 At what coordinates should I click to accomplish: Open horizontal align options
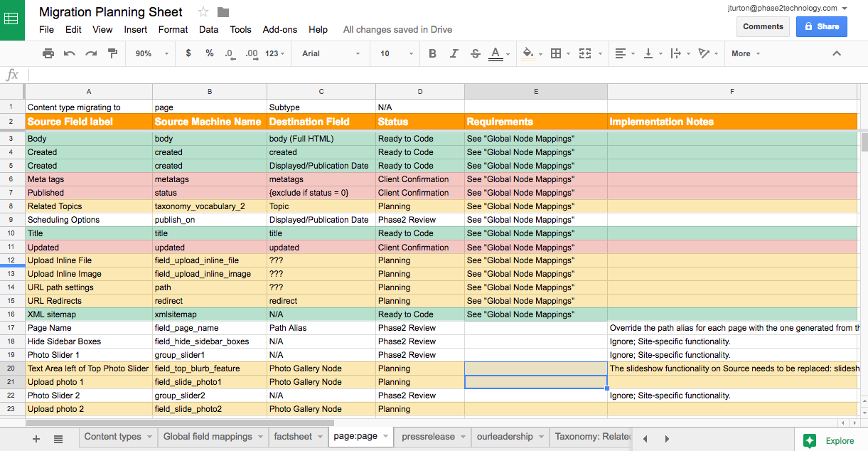click(620, 53)
